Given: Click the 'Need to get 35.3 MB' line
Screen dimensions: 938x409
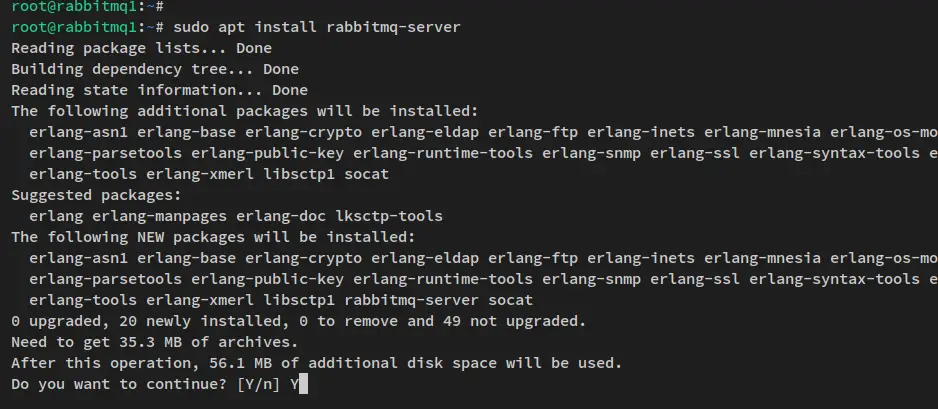Looking at the screenshot, I should point(154,342).
